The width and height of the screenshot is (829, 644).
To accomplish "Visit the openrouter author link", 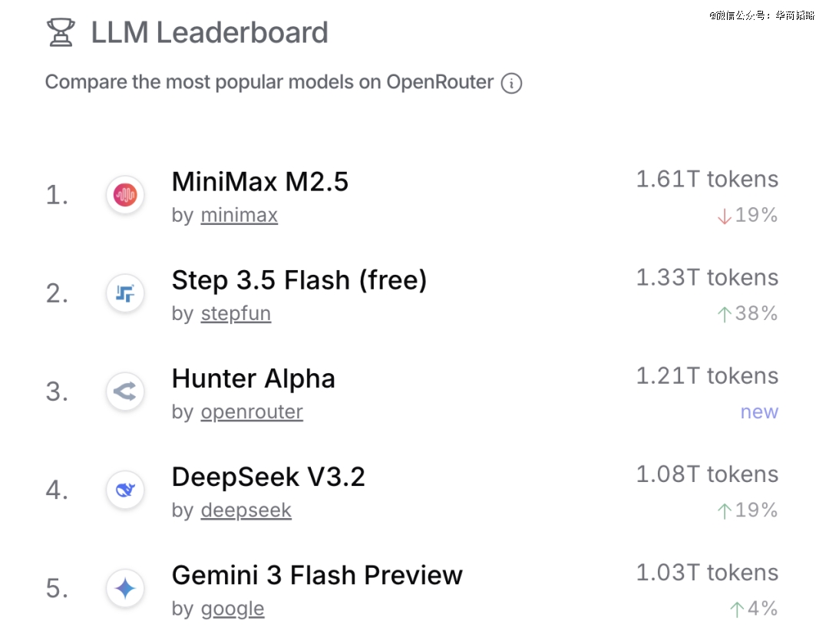I will pos(252,412).
